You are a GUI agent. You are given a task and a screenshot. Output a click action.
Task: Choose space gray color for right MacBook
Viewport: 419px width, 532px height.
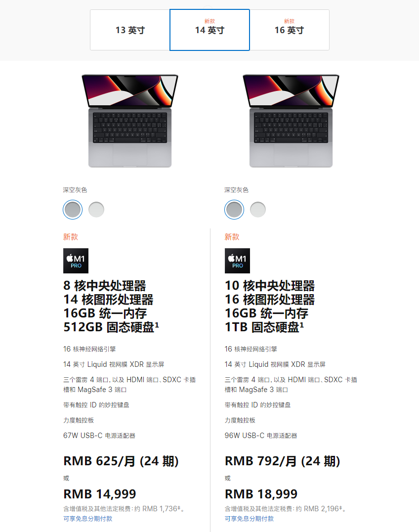[x=234, y=210]
